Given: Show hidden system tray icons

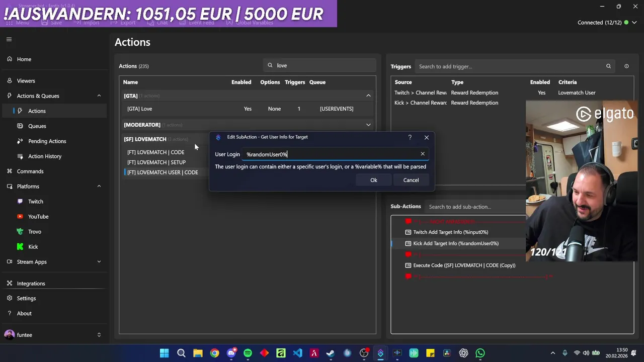Looking at the screenshot, I should click(552, 353).
